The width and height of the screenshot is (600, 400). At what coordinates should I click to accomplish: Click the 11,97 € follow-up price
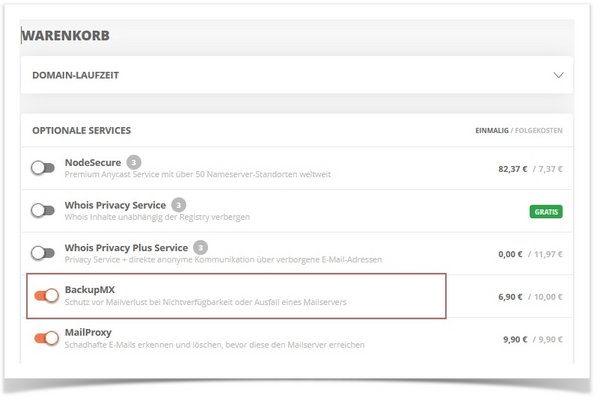coord(548,254)
